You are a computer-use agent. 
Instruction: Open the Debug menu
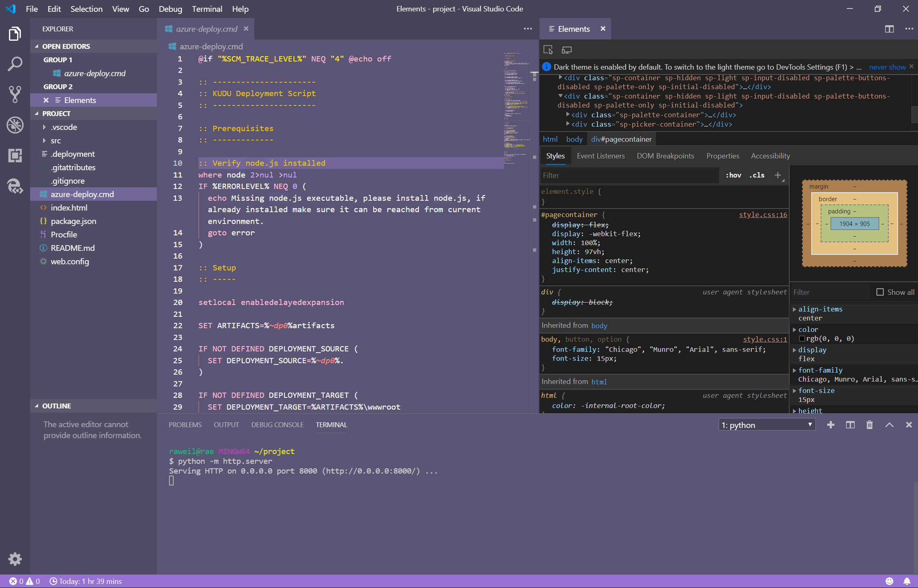[170, 9]
